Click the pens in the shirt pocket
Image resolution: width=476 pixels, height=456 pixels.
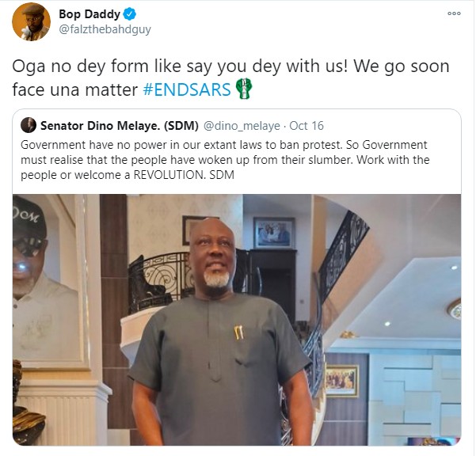[238, 332]
